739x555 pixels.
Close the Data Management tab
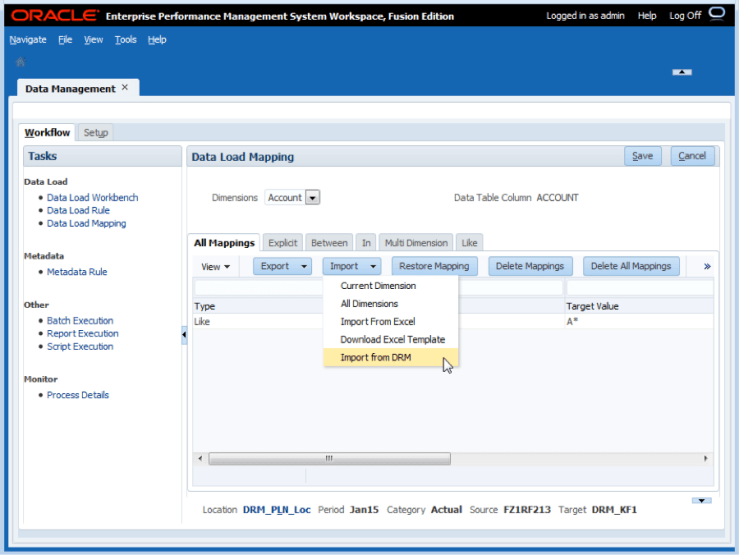coord(125,87)
